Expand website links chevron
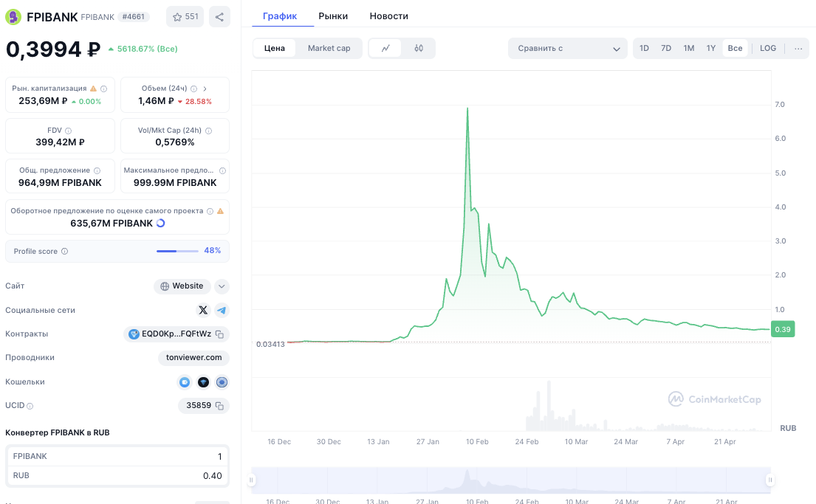Viewport: 816px width, 504px height. [x=222, y=286]
